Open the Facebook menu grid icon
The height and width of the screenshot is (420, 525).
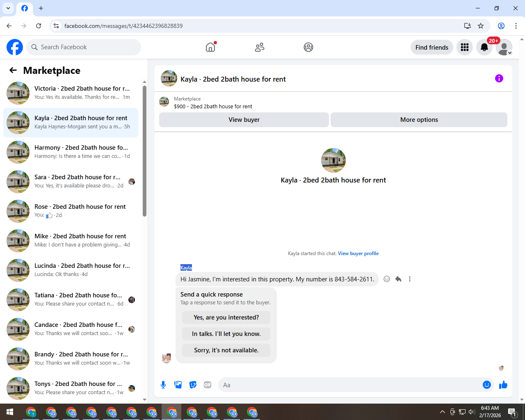(x=465, y=47)
